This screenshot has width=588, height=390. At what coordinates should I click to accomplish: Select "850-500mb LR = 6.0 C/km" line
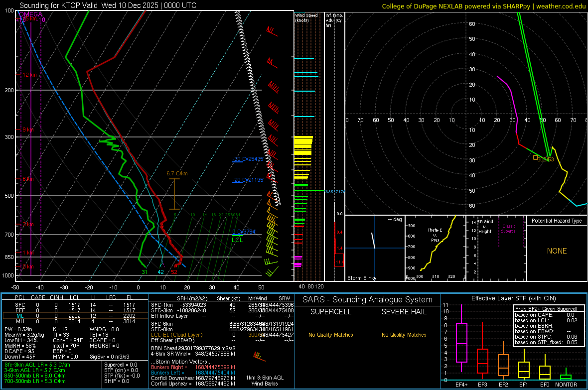coord(35,376)
